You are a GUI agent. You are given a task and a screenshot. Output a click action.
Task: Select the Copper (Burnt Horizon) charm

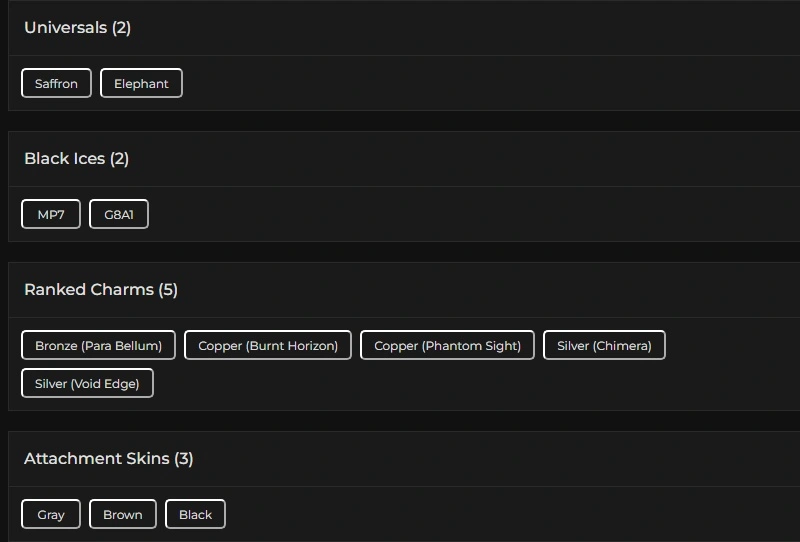[268, 345]
